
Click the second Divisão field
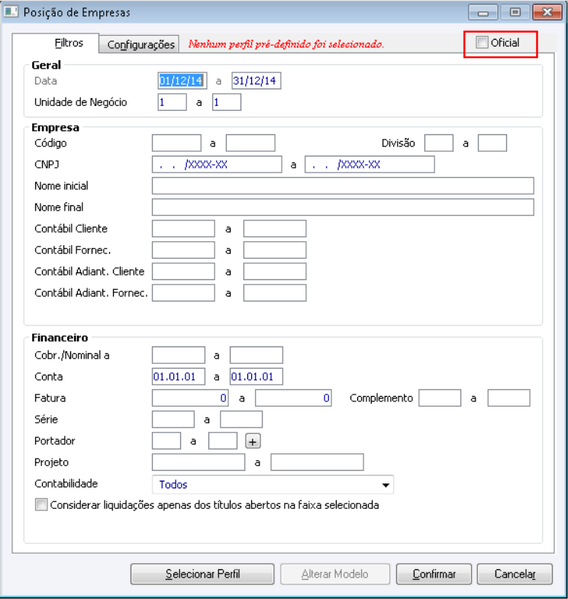(492, 143)
